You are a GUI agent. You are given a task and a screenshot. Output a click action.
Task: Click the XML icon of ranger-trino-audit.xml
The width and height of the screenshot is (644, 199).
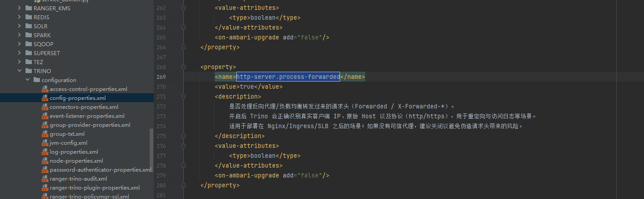point(45,178)
